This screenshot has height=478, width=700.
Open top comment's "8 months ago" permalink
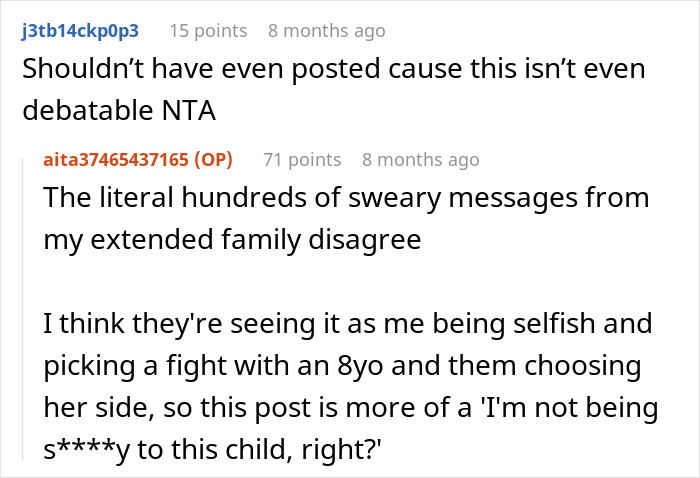(327, 31)
